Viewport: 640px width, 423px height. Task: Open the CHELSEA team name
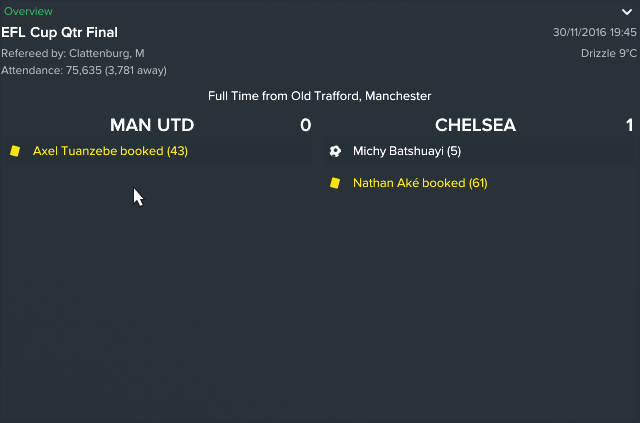pyautogui.click(x=476, y=125)
